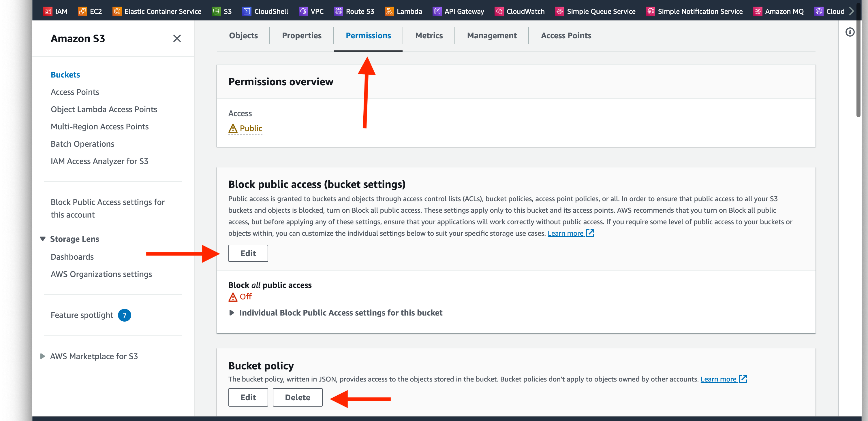Open the Block public access Learn more link
Viewport: 868px width, 421px height.
570,233
